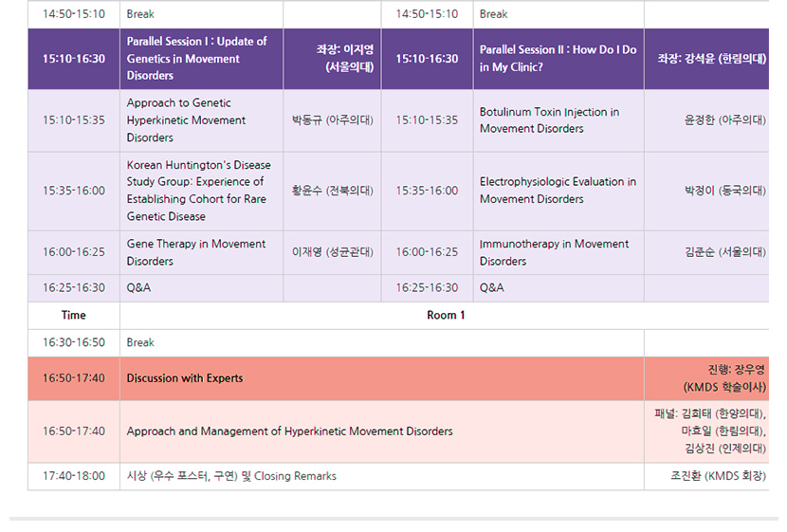The image size is (787, 532).
Task: Select Approach and Management of Hyperkinetic Movement Disorders
Action: (290, 431)
